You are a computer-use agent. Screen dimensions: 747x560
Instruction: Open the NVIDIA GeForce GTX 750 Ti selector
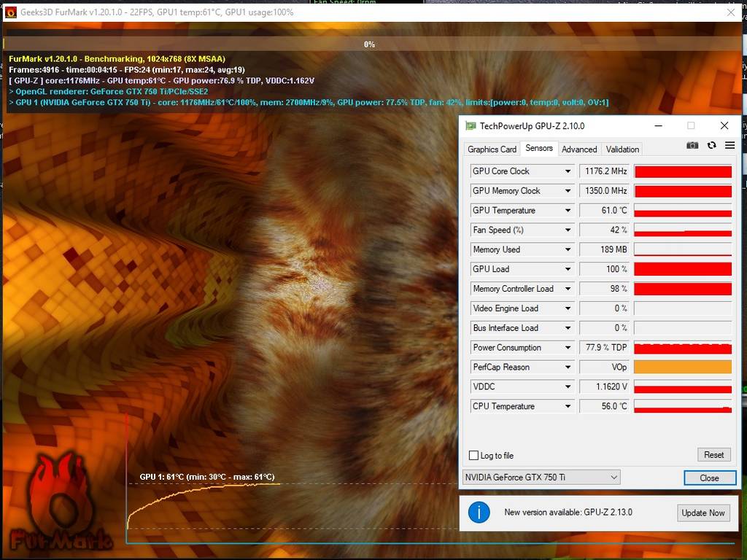coord(541,477)
